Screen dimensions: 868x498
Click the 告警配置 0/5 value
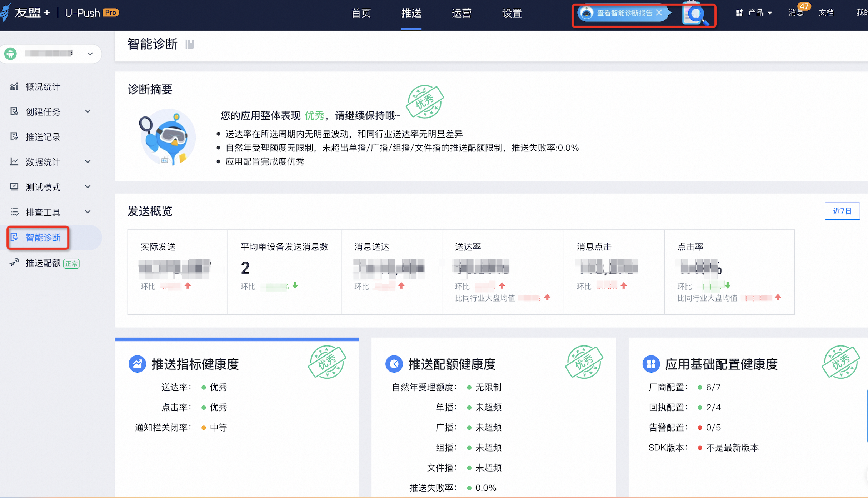(x=713, y=428)
